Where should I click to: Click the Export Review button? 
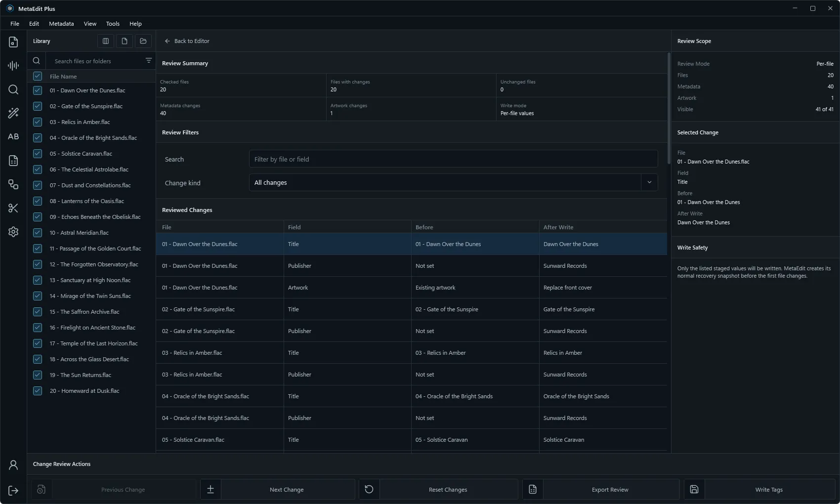pos(601,490)
